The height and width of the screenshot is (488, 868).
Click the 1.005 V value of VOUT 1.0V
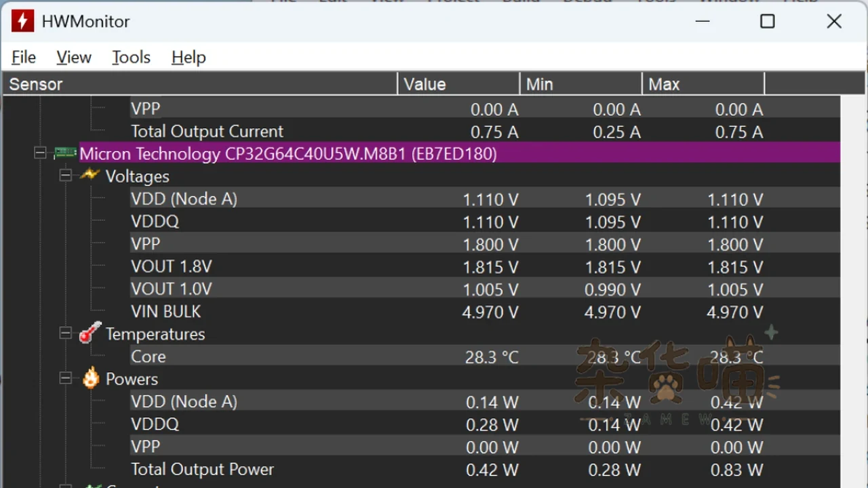pos(490,289)
